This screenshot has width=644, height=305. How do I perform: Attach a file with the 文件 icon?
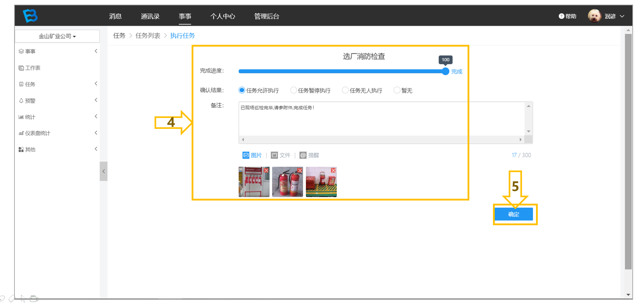(x=274, y=155)
